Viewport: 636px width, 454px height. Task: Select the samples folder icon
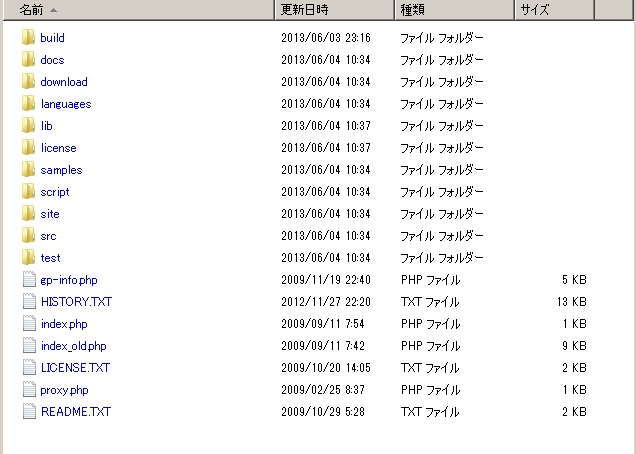tap(28, 170)
